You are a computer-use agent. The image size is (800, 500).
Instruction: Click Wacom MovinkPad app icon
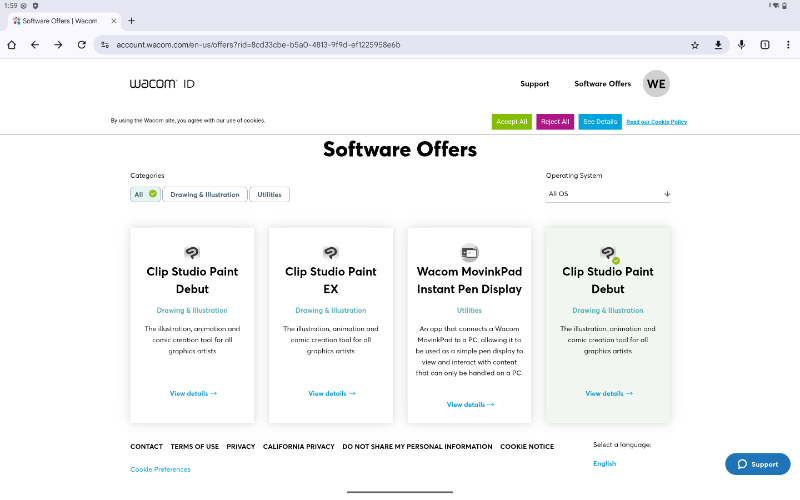469,253
